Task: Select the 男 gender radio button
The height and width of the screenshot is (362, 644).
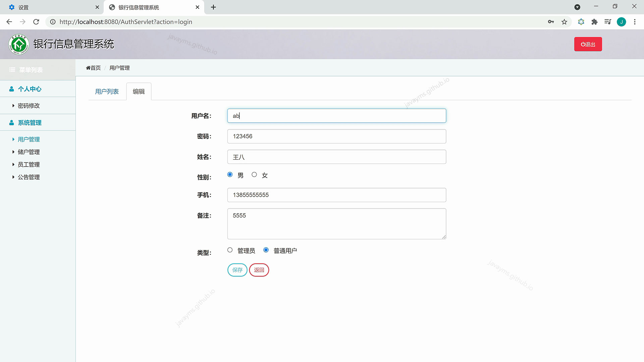Action: coord(230,175)
